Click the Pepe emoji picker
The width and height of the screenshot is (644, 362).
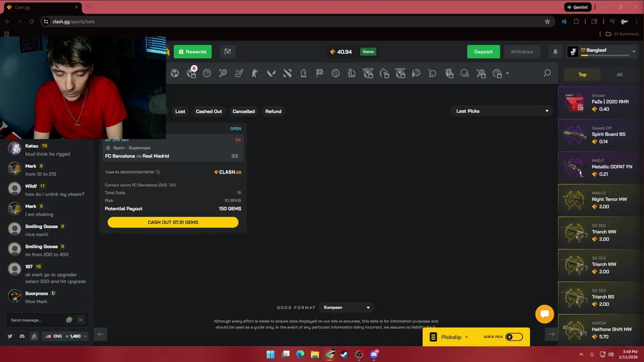coord(69,320)
